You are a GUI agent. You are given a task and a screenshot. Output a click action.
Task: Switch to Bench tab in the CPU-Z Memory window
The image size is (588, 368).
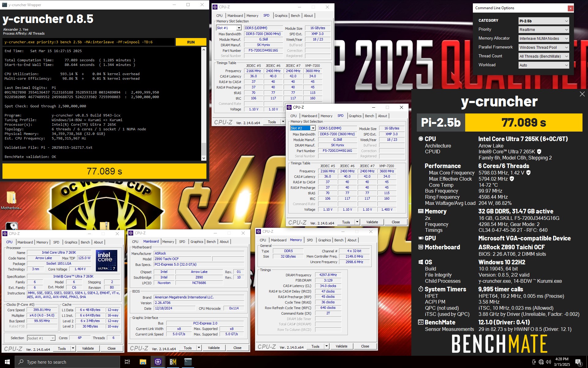[339, 240]
